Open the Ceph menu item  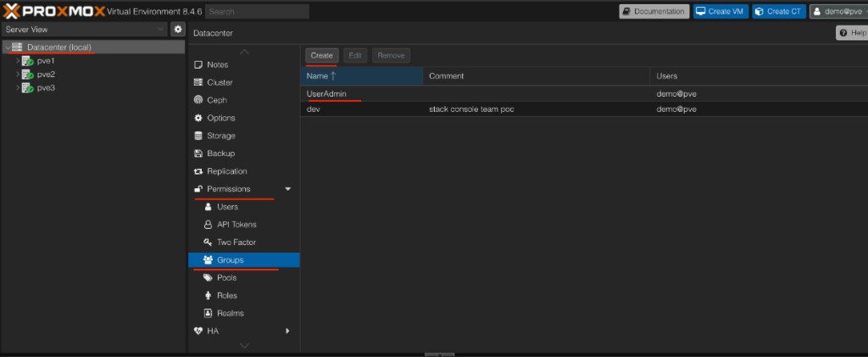pyautogui.click(x=243, y=100)
